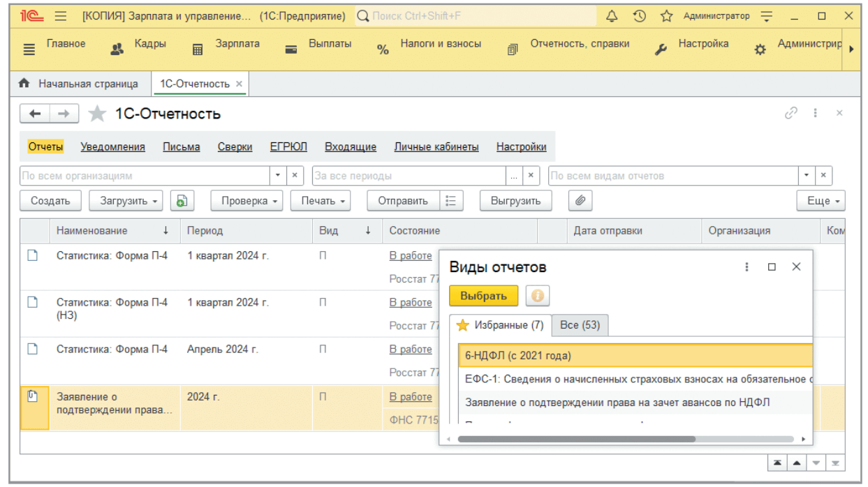This screenshot has height=487, width=868.
Task: Clear the period filter with the X
Action: coord(531,176)
